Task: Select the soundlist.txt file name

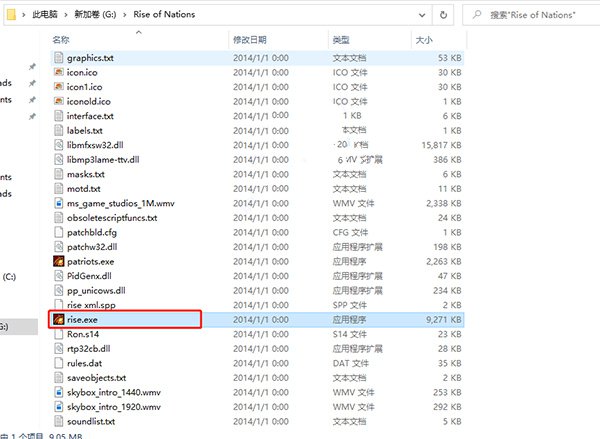Action: click(x=91, y=421)
